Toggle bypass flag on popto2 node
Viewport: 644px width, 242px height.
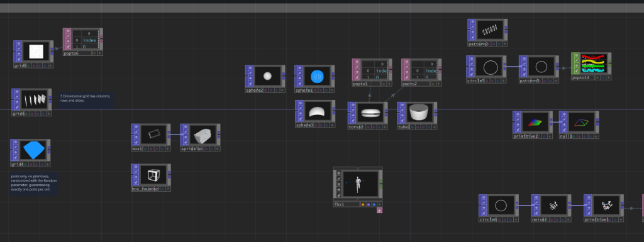click(x=407, y=72)
